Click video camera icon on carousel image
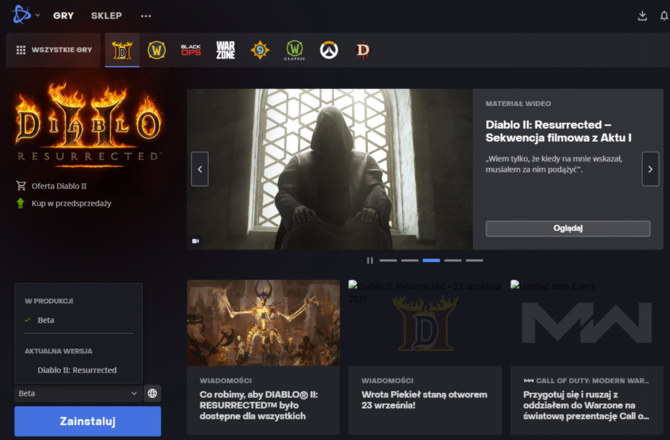 click(x=196, y=241)
